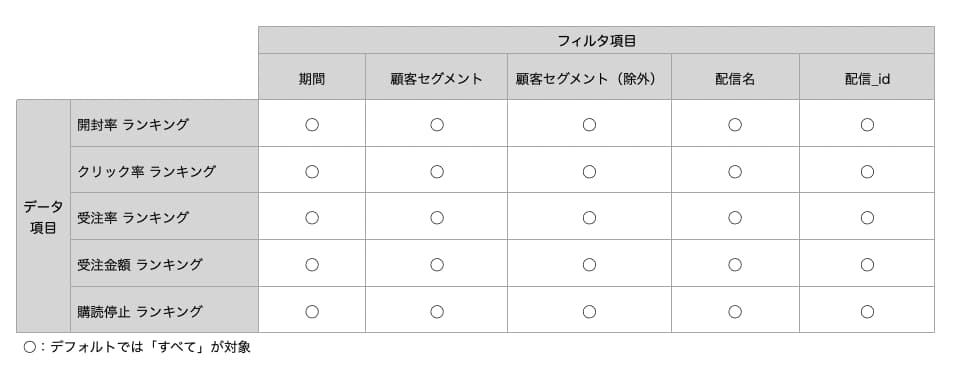
Task: Select the 期間 column header
Action: pos(312,77)
